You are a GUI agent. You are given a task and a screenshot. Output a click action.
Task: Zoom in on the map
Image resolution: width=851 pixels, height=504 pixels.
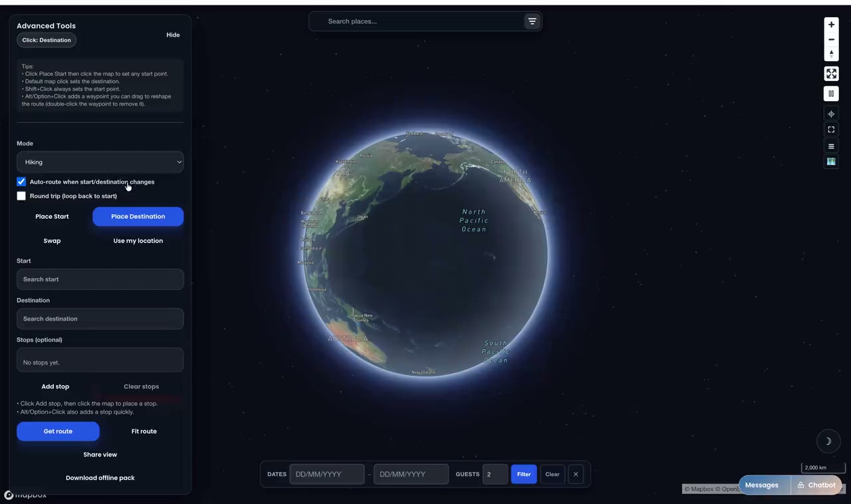click(x=831, y=25)
